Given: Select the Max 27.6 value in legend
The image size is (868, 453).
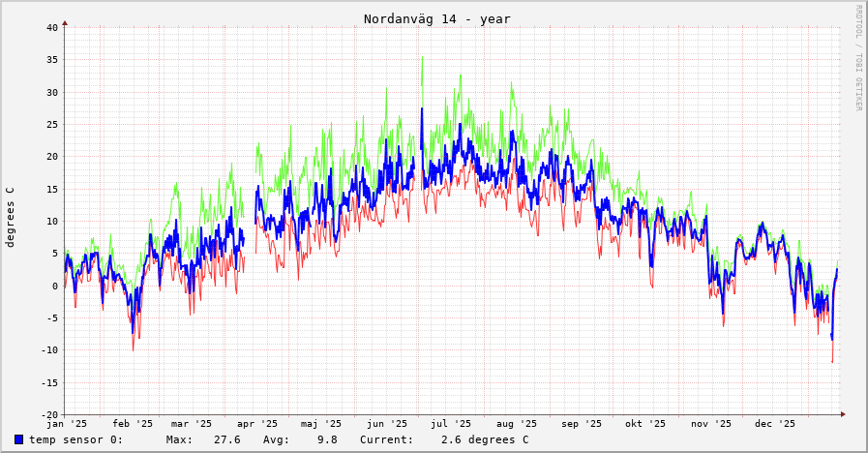Looking at the screenshot, I should tap(203, 439).
